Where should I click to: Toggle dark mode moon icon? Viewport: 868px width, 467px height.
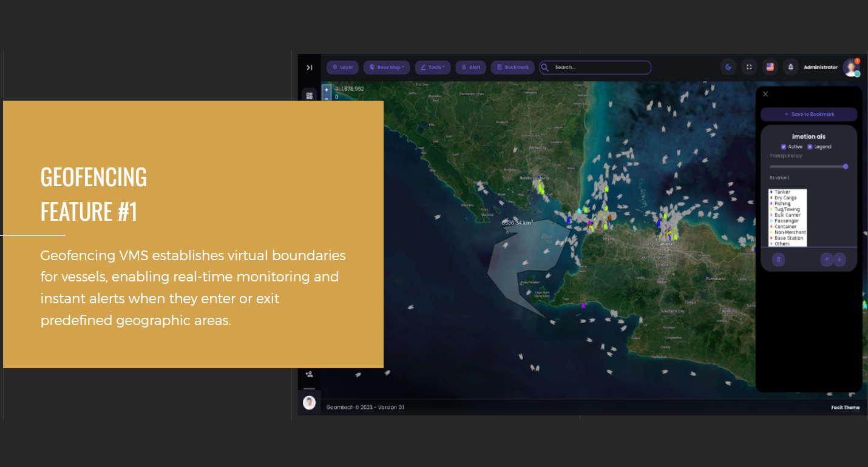[x=728, y=67]
